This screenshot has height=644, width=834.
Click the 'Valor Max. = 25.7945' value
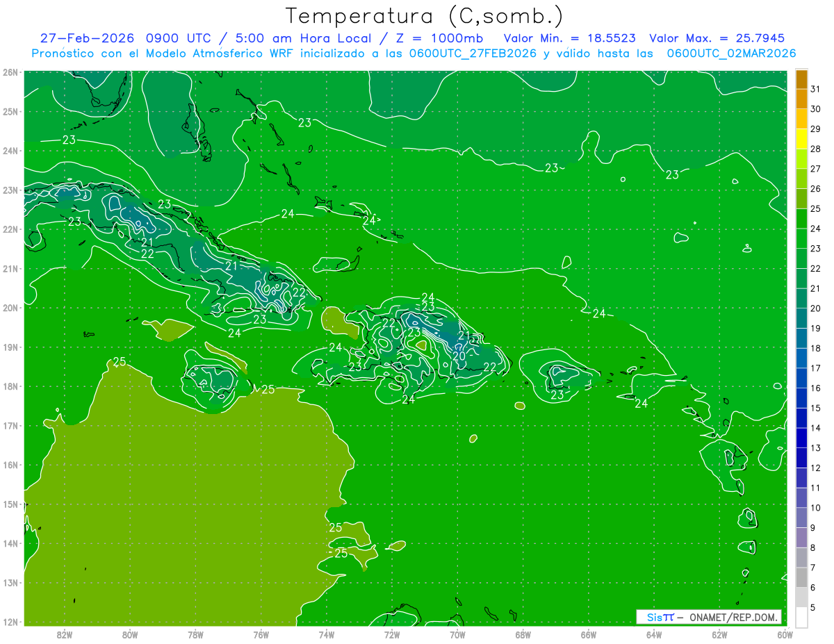click(719, 38)
